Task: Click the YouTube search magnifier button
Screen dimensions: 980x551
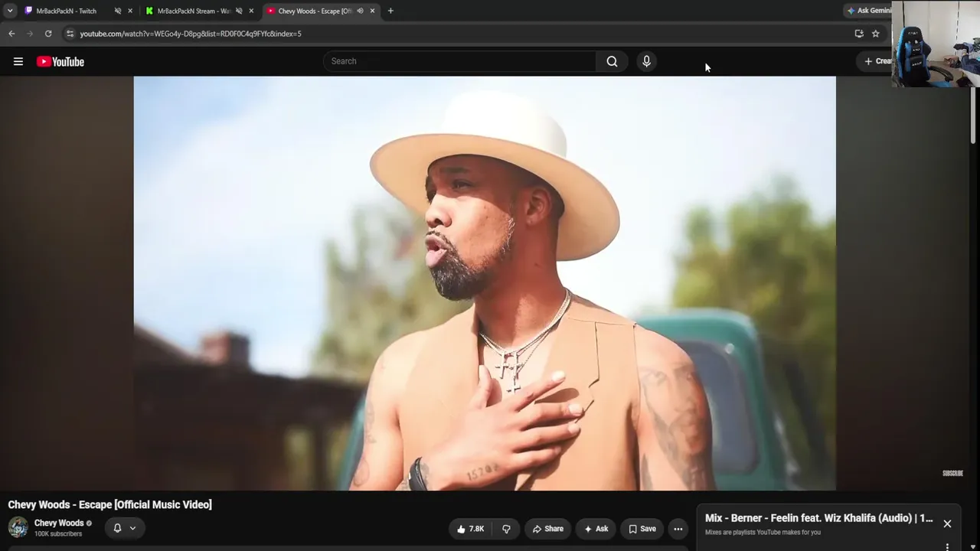Action: coord(612,61)
